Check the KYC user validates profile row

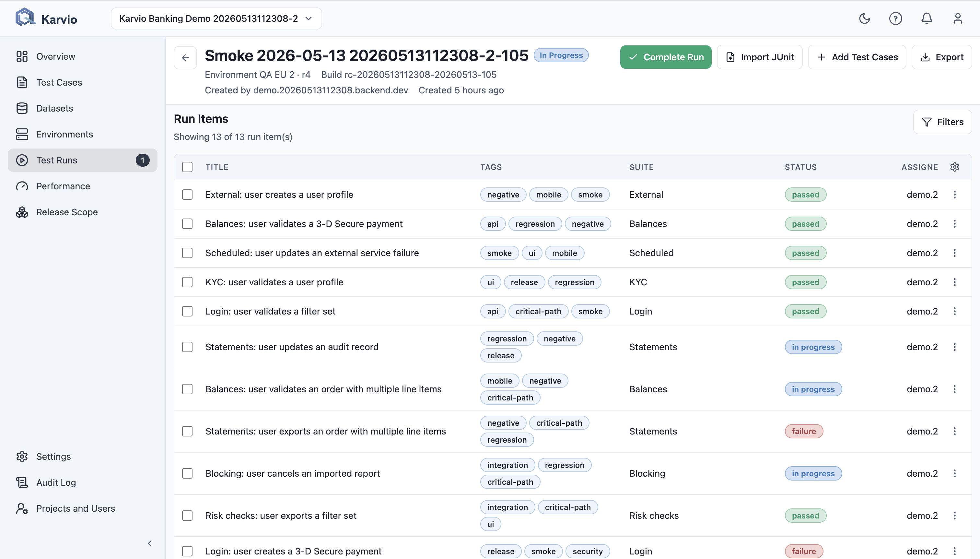(187, 282)
